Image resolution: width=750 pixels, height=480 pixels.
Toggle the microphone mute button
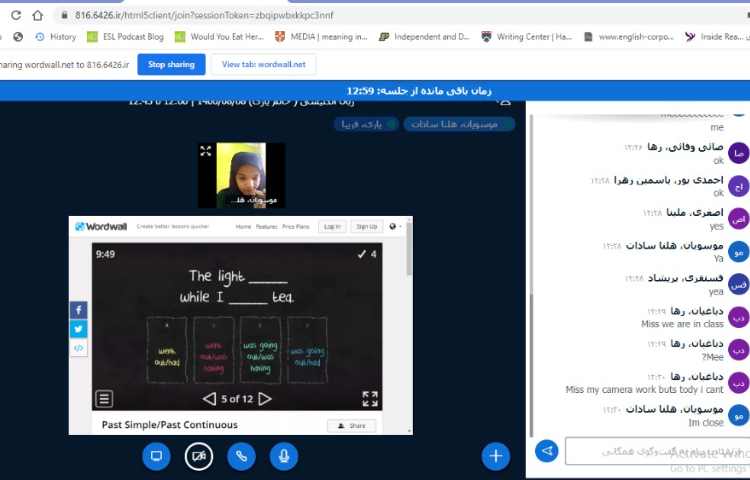pyautogui.click(x=284, y=456)
